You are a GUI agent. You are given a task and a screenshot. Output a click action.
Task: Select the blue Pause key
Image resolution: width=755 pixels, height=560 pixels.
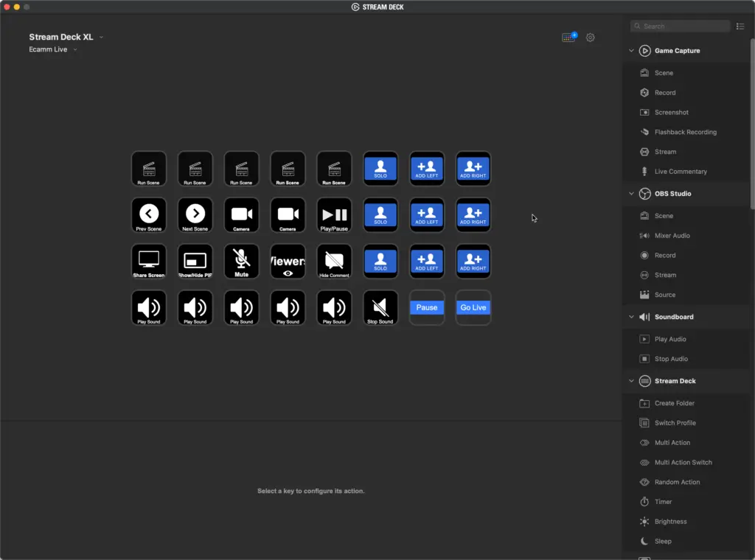[427, 307]
